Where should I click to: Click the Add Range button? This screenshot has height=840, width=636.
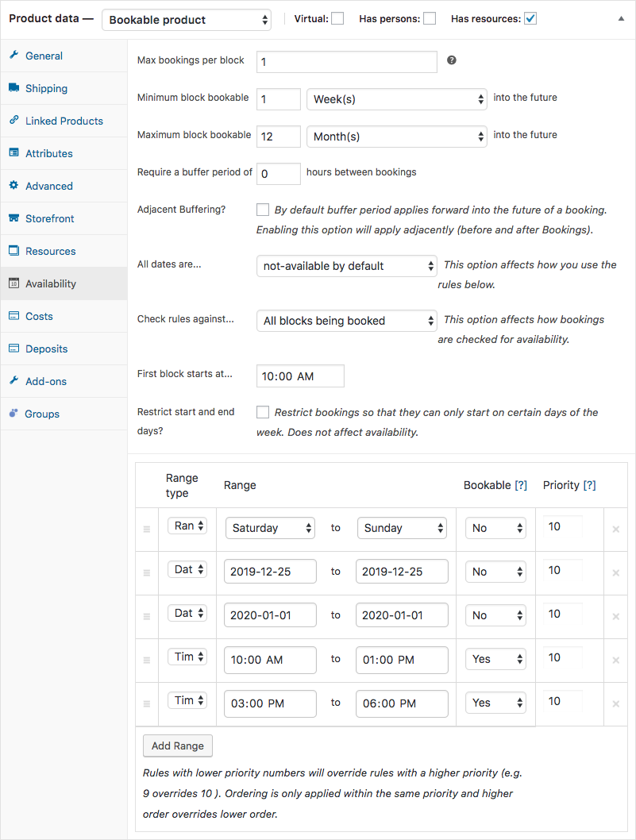[177, 746]
